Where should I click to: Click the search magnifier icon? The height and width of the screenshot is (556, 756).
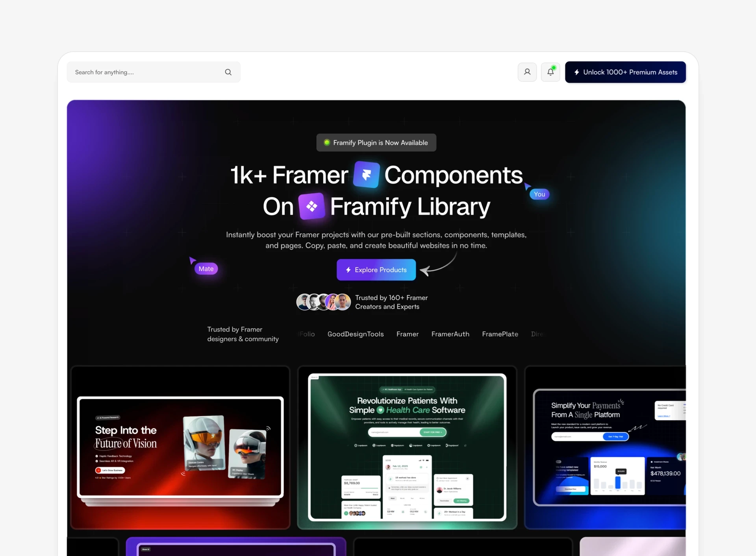[x=228, y=72]
